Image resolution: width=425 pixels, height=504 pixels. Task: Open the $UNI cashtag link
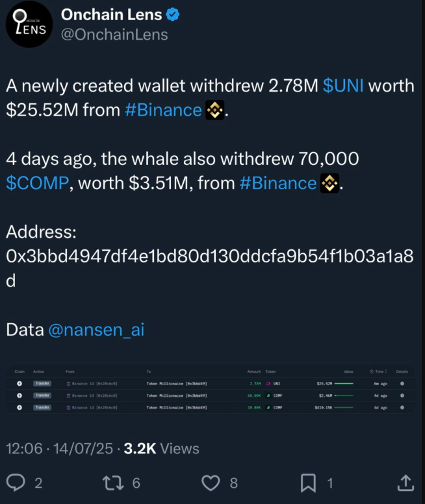pos(343,86)
